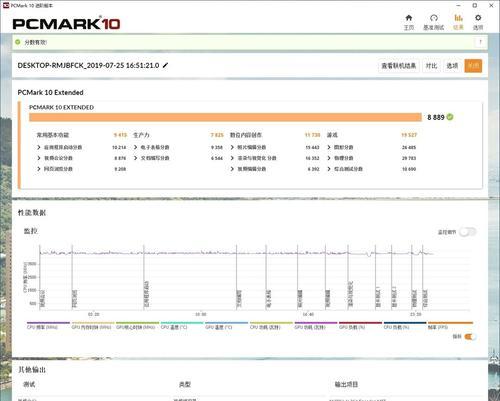Image resolution: width=500 pixels, height=401 pixels.
Task: Click the 应用程序启动 marker line in the chart
Action: coord(144,277)
